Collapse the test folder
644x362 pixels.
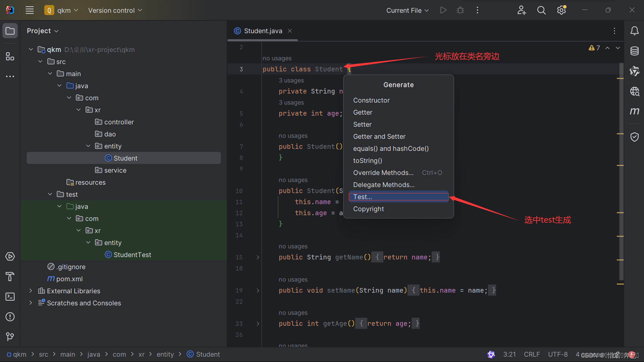coord(50,194)
